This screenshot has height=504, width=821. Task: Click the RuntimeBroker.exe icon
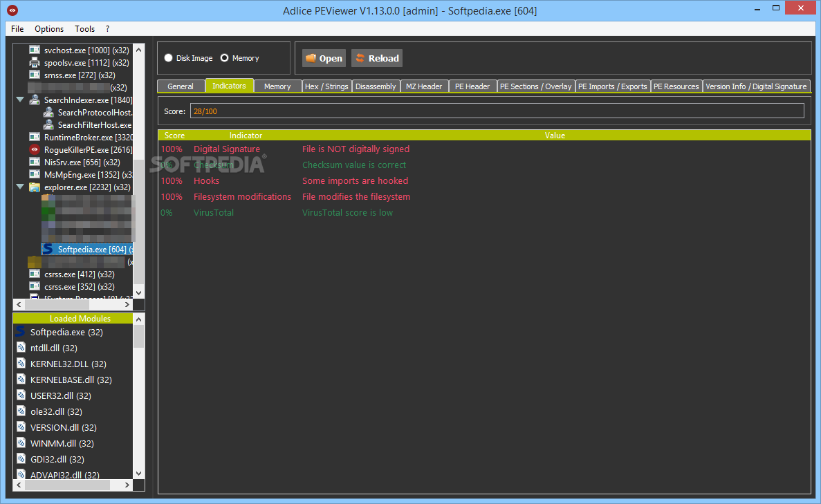[35, 137]
